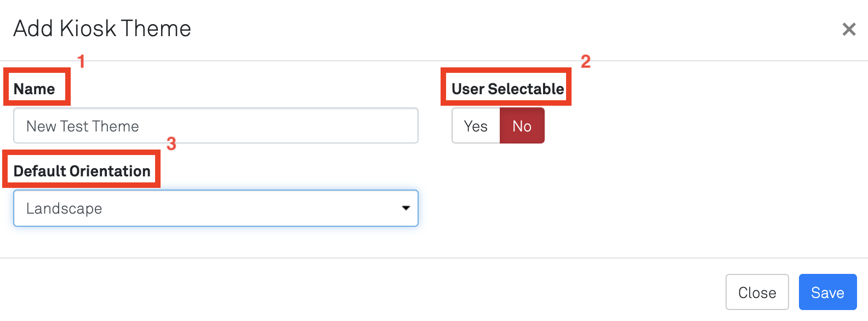This screenshot has width=868, height=321.
Task: Click the red annotation number 3
Action: [172, 144]
